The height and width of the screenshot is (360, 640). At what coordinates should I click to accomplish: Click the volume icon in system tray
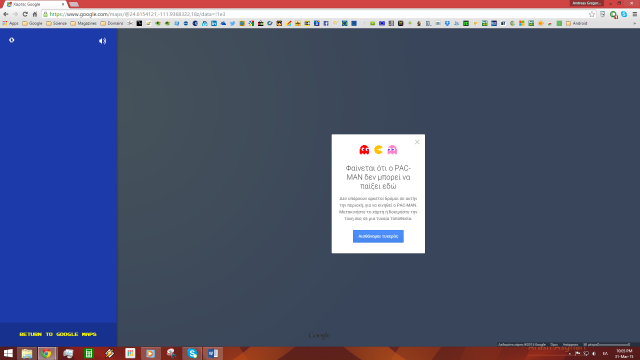(x=594, y=353)
